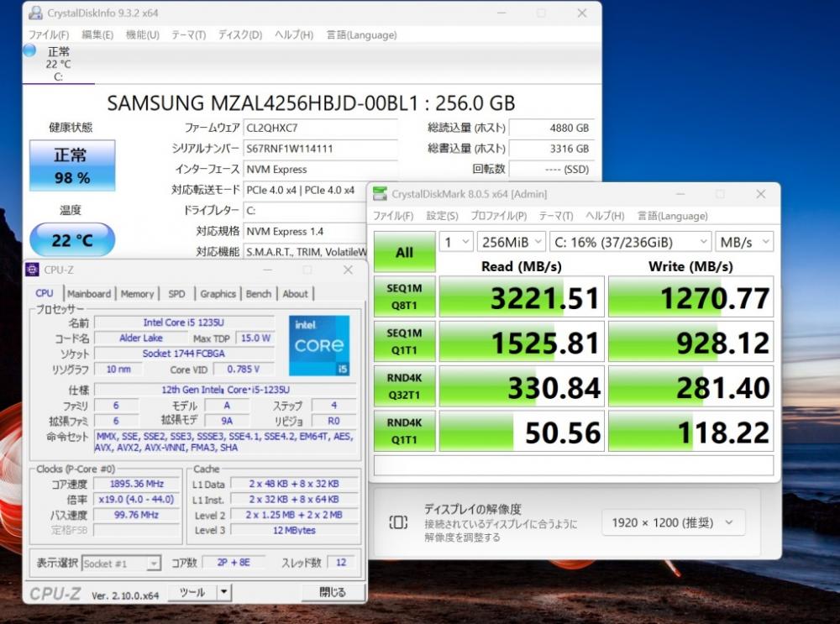Click the total host reads field 4880 GB
The height and width of the screenshot is (624, 840).
click(551, 128)
